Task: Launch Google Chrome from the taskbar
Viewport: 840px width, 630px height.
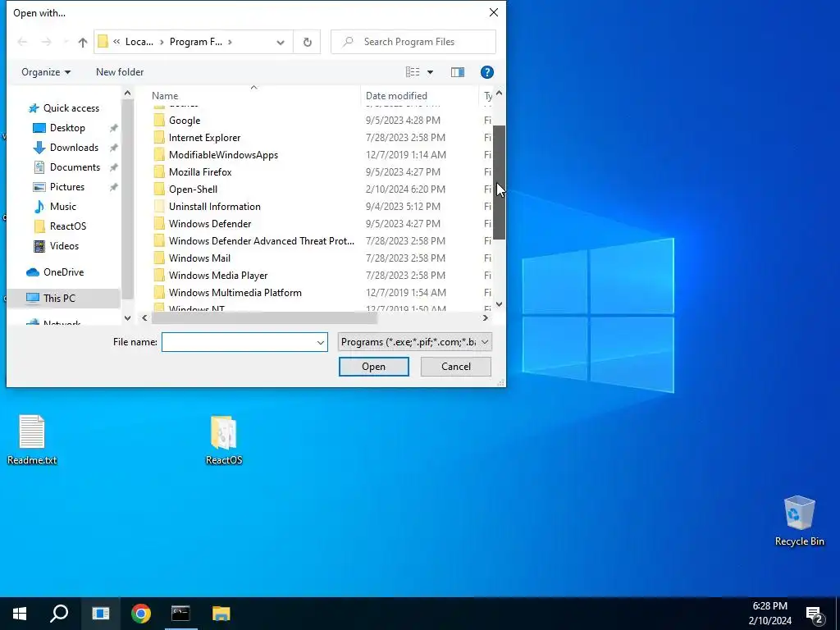Action: [140, 614]
